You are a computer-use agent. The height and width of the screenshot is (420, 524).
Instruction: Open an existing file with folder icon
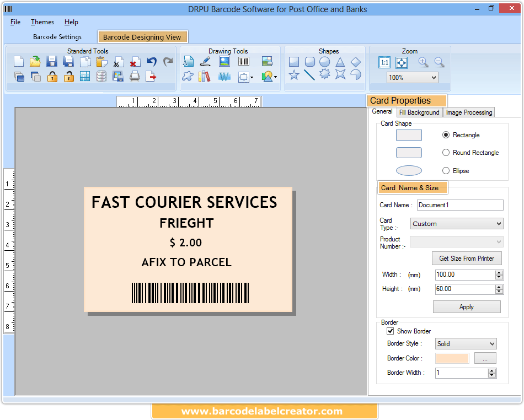point(35,62)
